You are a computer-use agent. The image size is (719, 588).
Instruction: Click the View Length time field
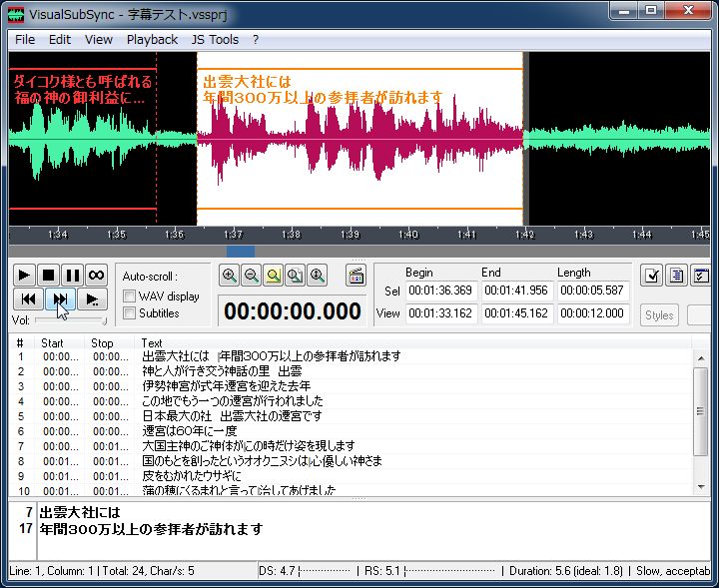[x=592, y=313]
